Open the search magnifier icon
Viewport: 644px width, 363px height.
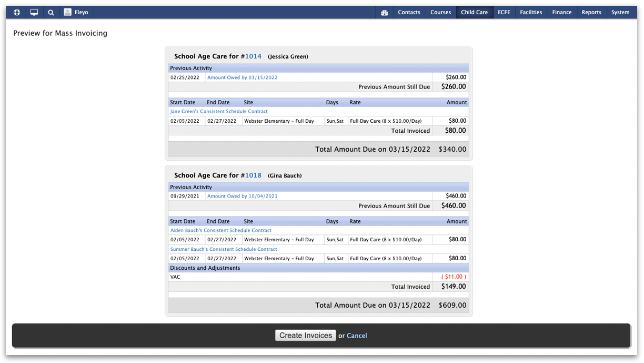coord(51,12)
